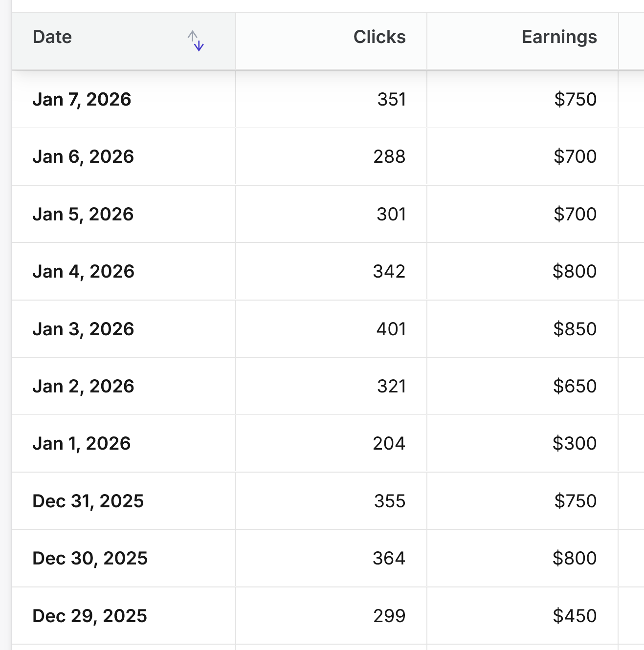Click the $850 earnings value

tap(575, 329)
